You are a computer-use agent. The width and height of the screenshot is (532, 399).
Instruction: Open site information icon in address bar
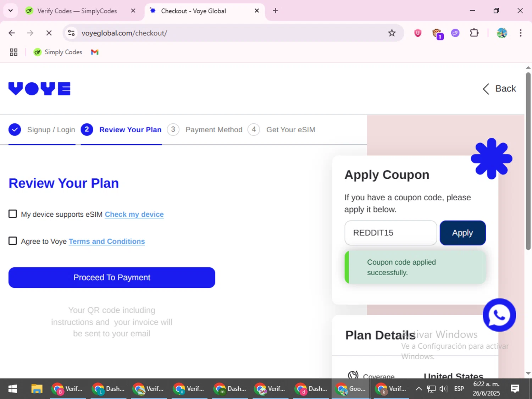pyautogui.click(x=71, y=33)
